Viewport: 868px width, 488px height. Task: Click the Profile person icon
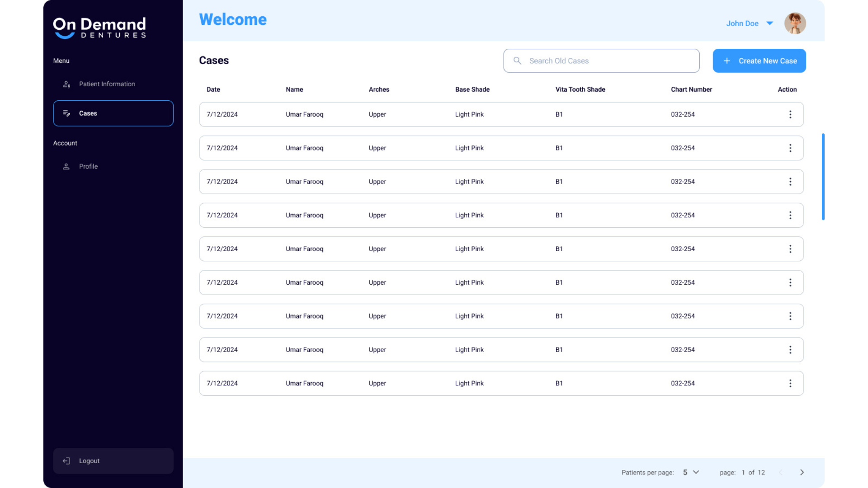tap(66, 166)
